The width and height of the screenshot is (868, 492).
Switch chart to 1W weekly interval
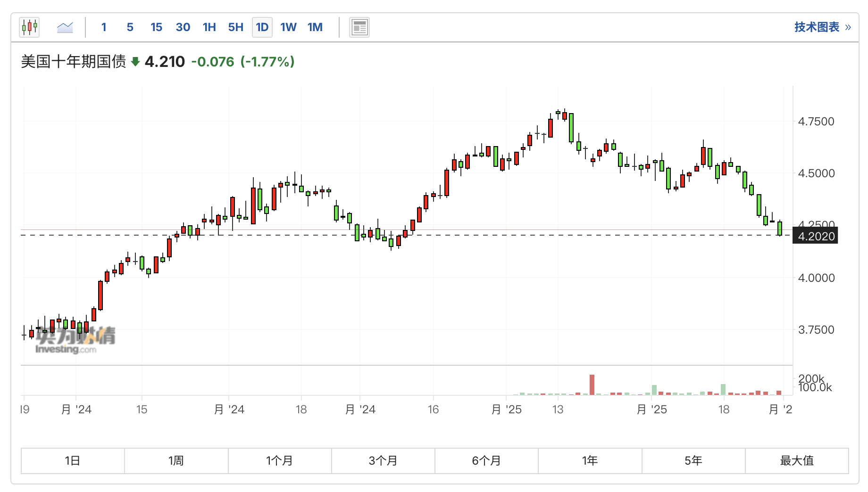(x=288, y=27)
